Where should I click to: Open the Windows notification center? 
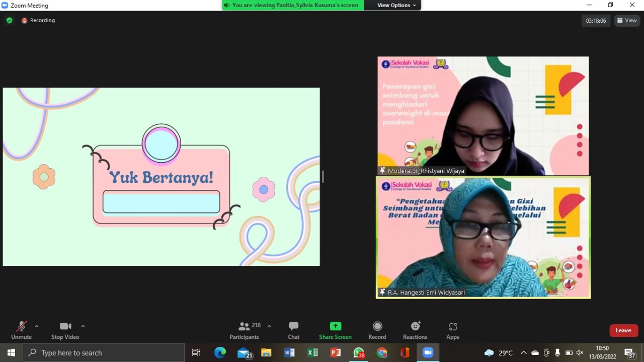tap(629, 352)
